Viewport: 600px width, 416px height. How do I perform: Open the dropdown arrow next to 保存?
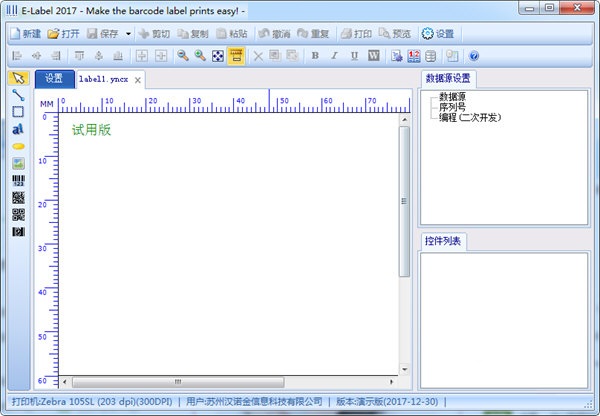click(128, 33)
